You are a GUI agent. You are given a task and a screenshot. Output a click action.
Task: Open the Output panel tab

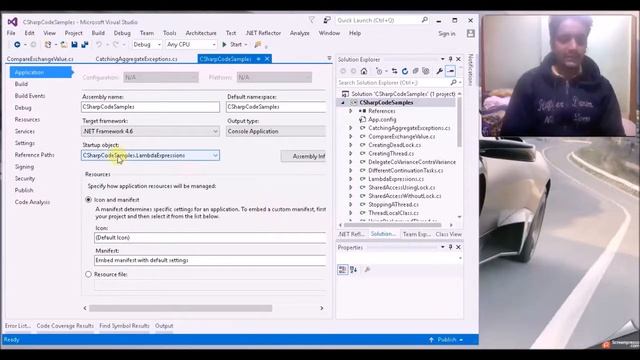click(164, 326)
